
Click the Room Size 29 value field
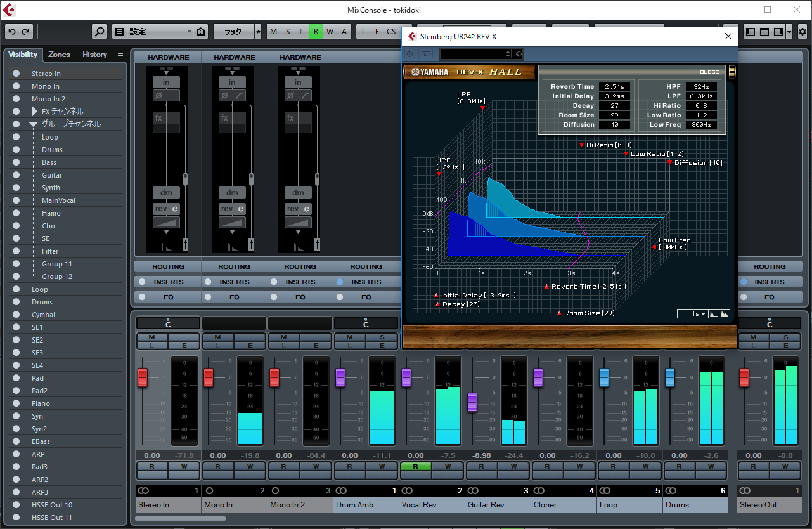[x=615, y=115]
